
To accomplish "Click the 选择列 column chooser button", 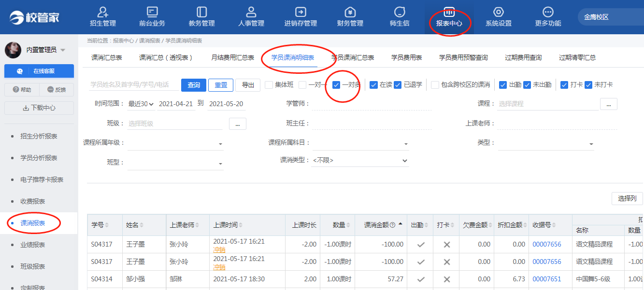I will tap(627, 198).
